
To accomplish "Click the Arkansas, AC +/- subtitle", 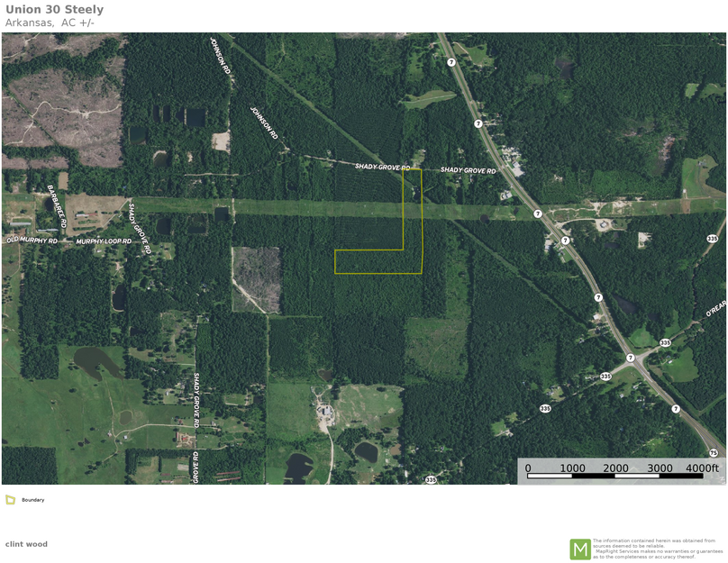I will pyautogui.click(x=50, y=23).
